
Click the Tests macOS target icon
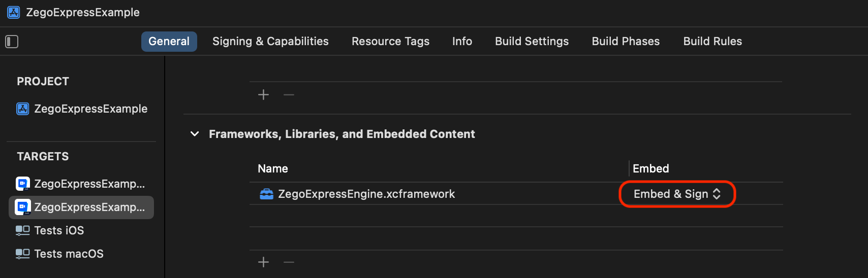(x=23, y=254)
